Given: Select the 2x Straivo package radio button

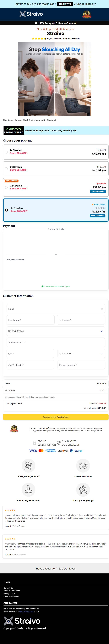Looking at the screenshot, I should click(x=6, y=169).
